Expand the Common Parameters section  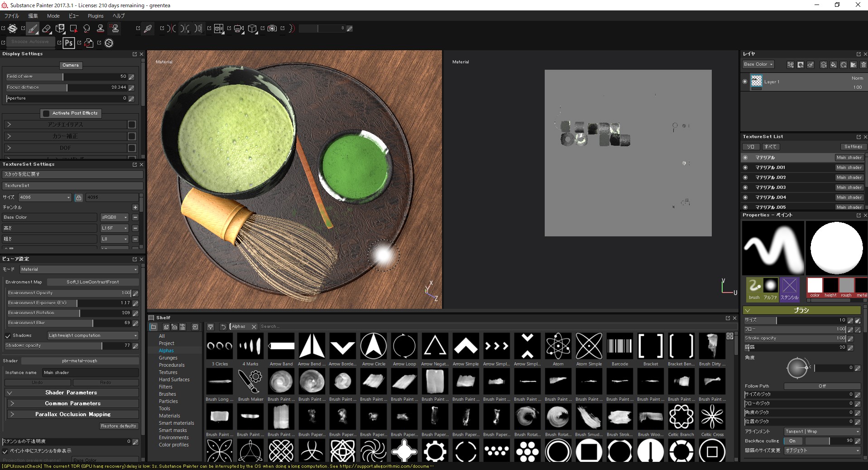[73, 403]
